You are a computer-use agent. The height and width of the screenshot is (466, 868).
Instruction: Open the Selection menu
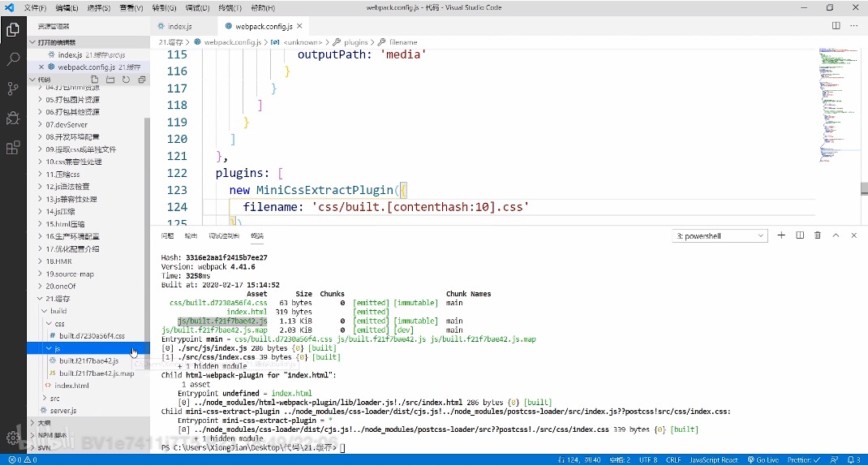click(98, 8)
